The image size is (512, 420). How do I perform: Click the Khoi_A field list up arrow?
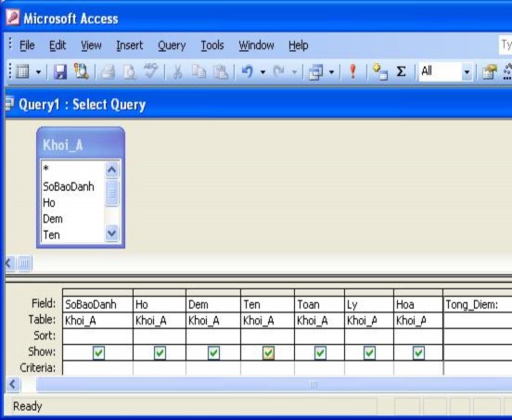(x=111, y=170)
